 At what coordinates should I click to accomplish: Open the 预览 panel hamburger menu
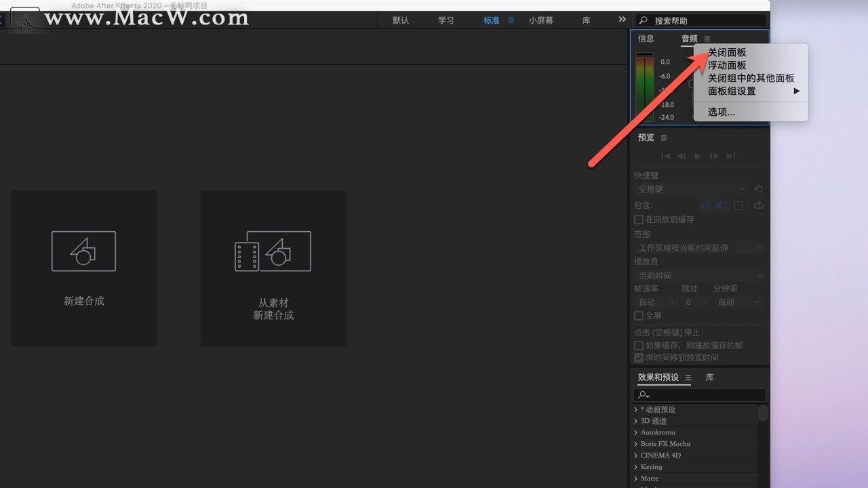pos(664,138)
